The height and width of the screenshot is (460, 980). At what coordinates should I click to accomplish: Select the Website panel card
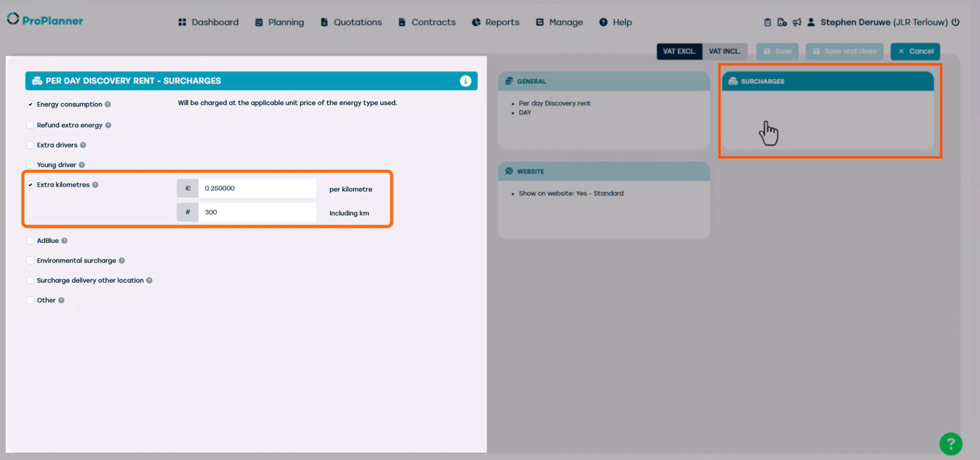(x=604, y=200)
